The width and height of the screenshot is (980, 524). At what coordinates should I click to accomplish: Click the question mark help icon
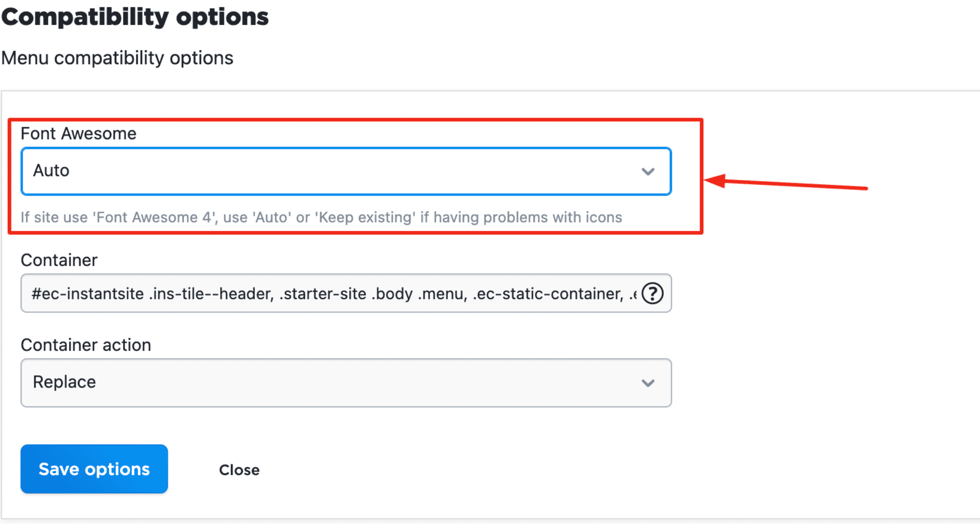(652, 293)
